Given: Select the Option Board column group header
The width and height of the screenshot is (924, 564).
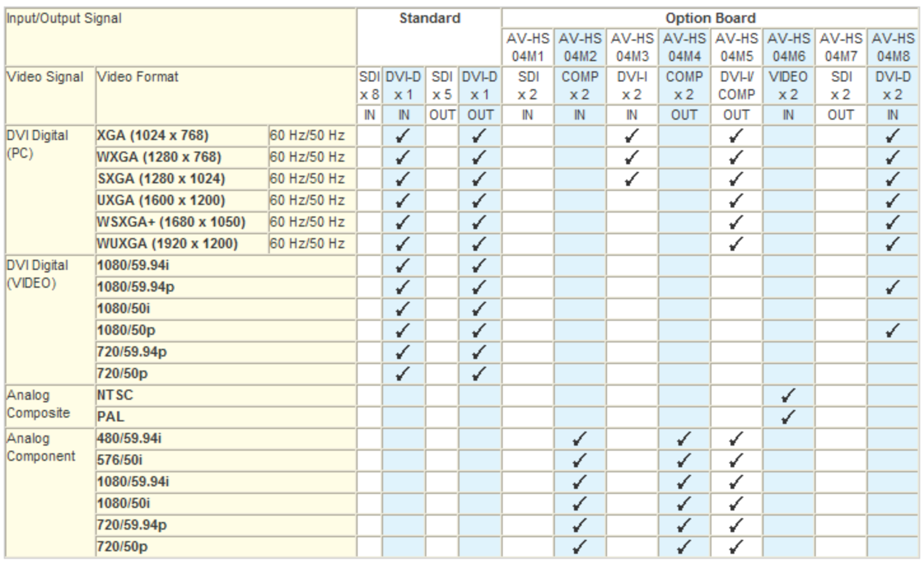Looking at the screenshot, I should [x=710, y=18].
